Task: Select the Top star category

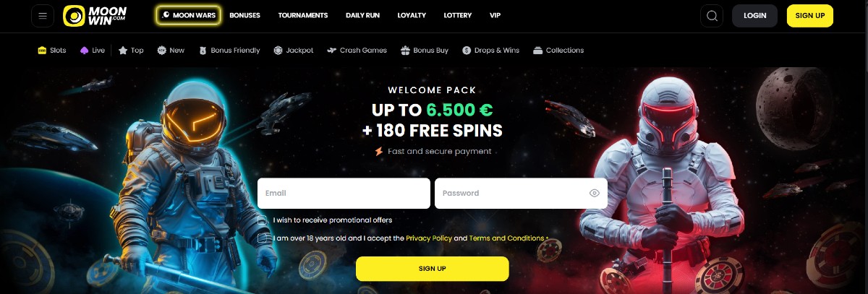Action: [x=131, y=51]
